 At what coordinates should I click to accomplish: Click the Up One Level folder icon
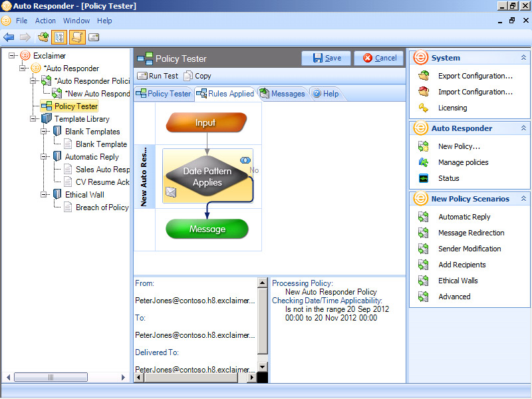pyautogui.click(x=43, y=37)
